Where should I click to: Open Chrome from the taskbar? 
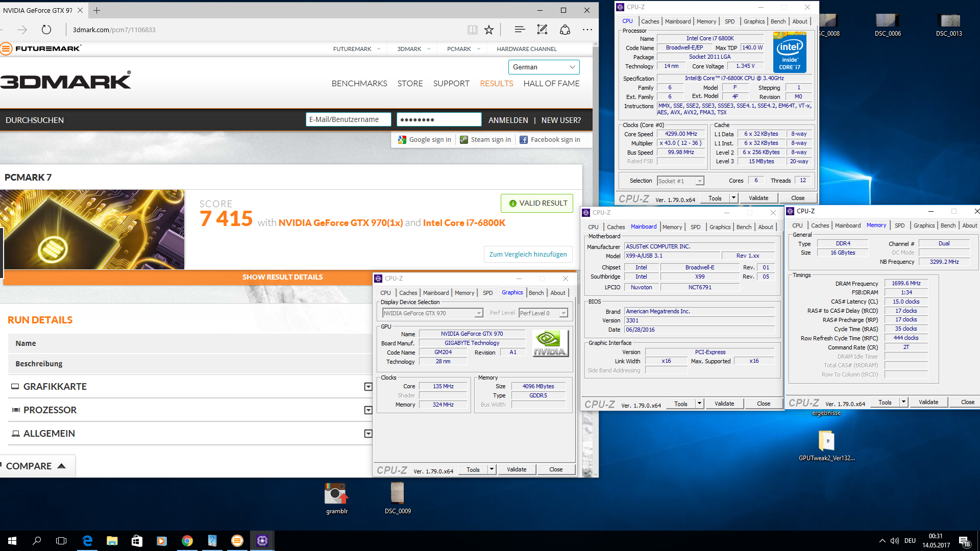coord(187,541)
